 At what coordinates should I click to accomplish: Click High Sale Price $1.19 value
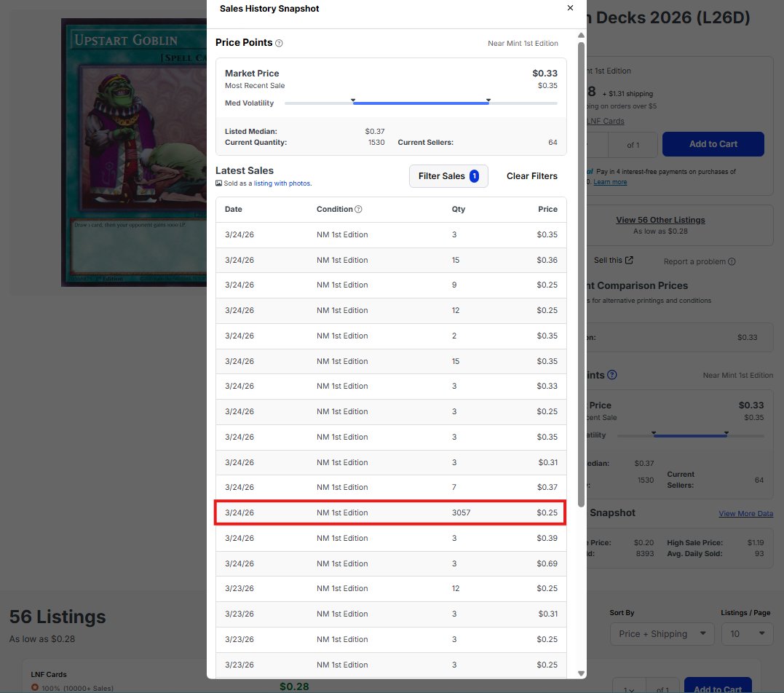(756, 542)
